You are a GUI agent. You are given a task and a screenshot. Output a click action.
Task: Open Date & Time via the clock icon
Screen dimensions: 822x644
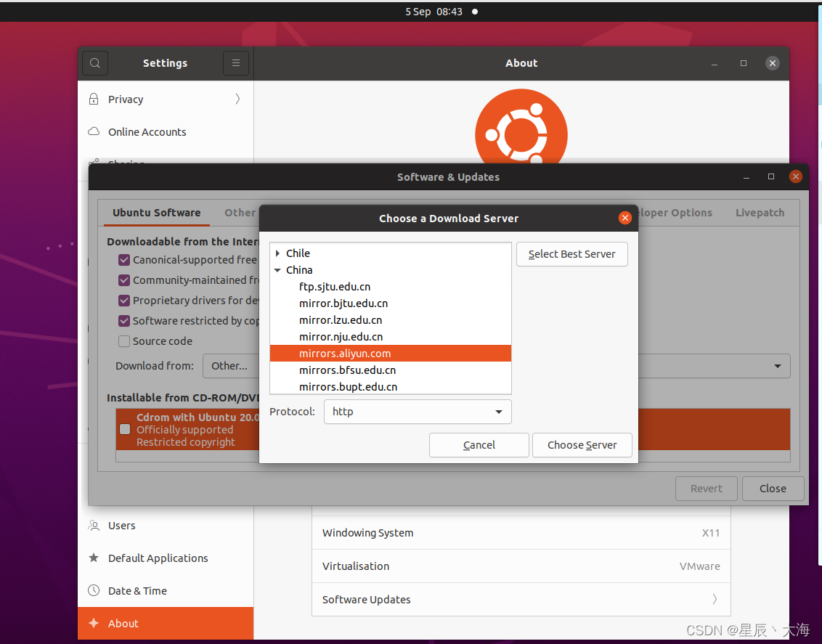click(x=93, y=590)
